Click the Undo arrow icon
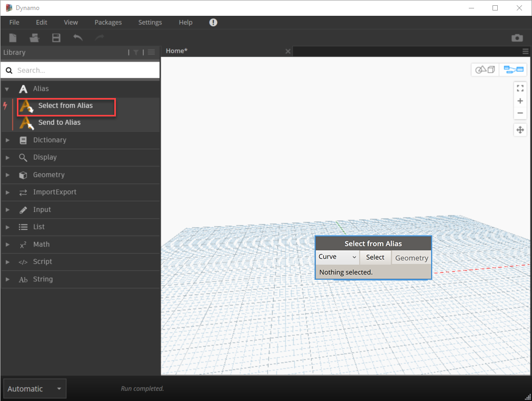Viewport: 532px width, 401px height. tap(78, 37)
